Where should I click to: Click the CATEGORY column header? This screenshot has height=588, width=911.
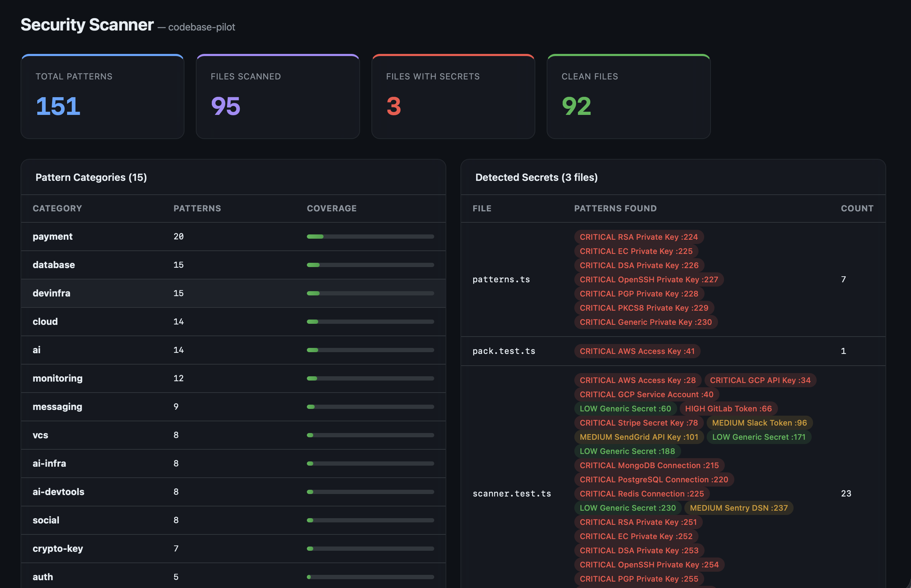(57, 209)
